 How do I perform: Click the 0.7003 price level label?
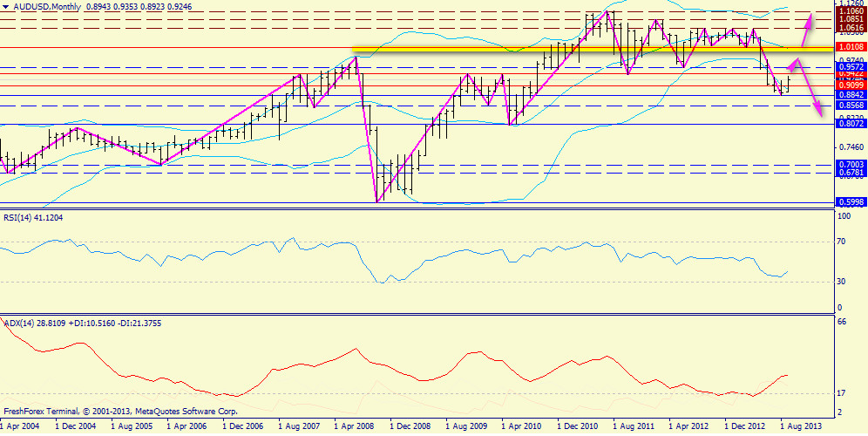point(850,164)
